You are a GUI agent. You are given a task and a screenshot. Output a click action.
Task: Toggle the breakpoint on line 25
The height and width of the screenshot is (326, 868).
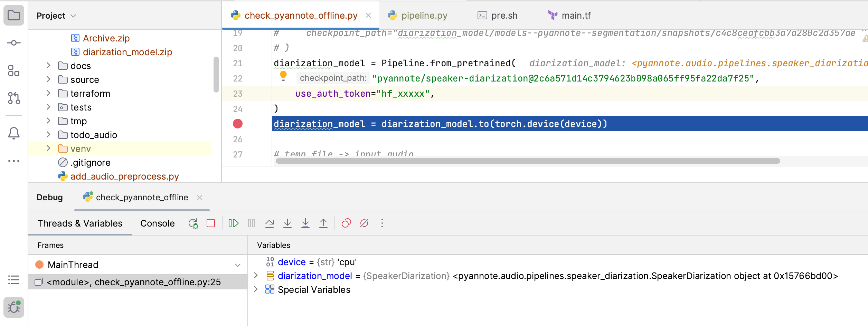coord(237,124)
